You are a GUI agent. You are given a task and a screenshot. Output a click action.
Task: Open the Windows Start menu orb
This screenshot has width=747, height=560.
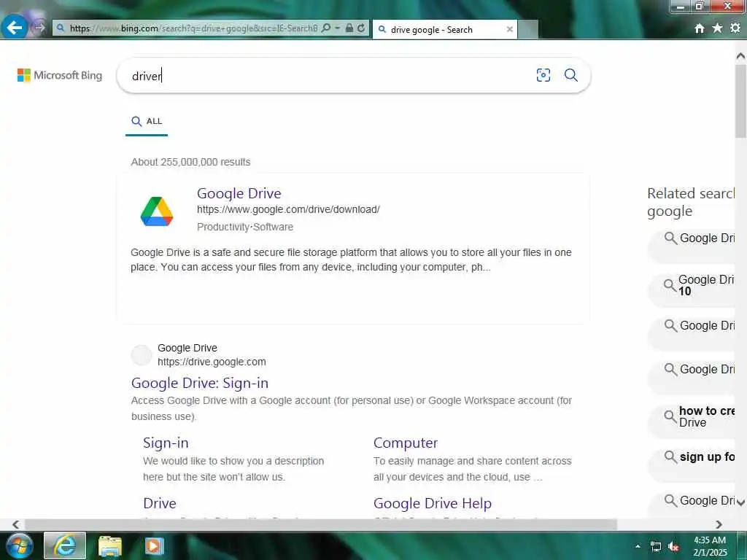[x=20, y=545]
